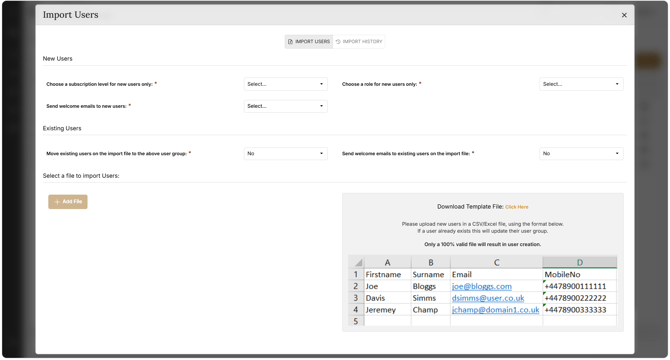Click the 'Please upload new users in a CSV/Excel file' text
Screen dimensions: 670x360
(x=482, y=224)
